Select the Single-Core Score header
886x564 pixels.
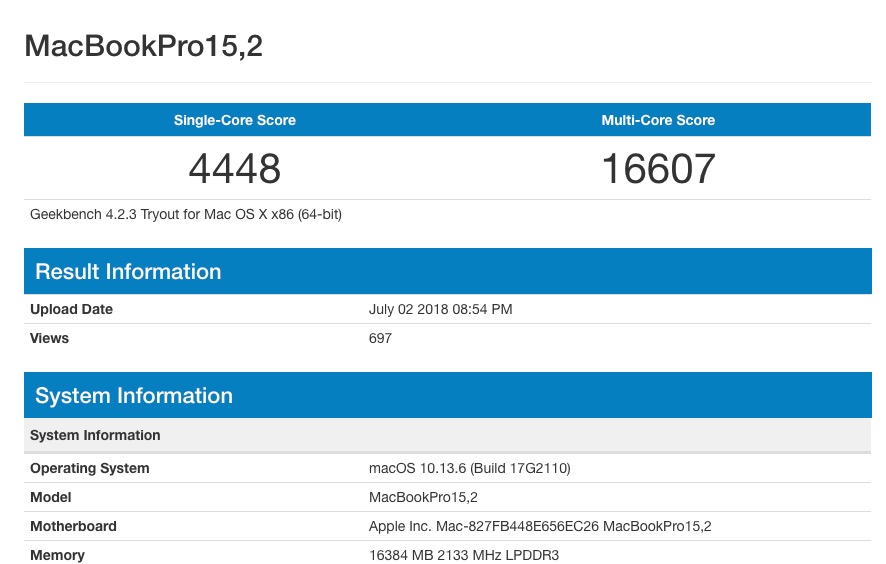pos(234,120)
